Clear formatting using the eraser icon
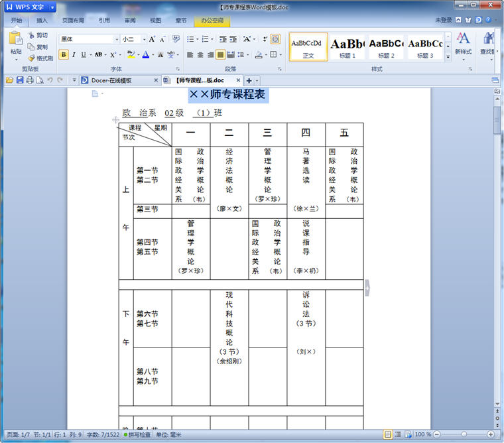This screenshot has height=443, width=504. point(176,39)
